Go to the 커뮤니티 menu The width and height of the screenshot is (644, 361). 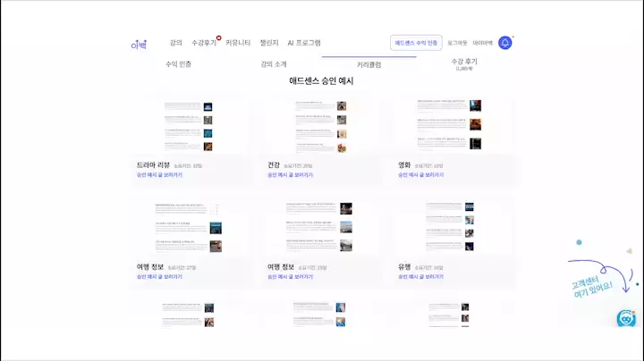[x=238, y=43]
